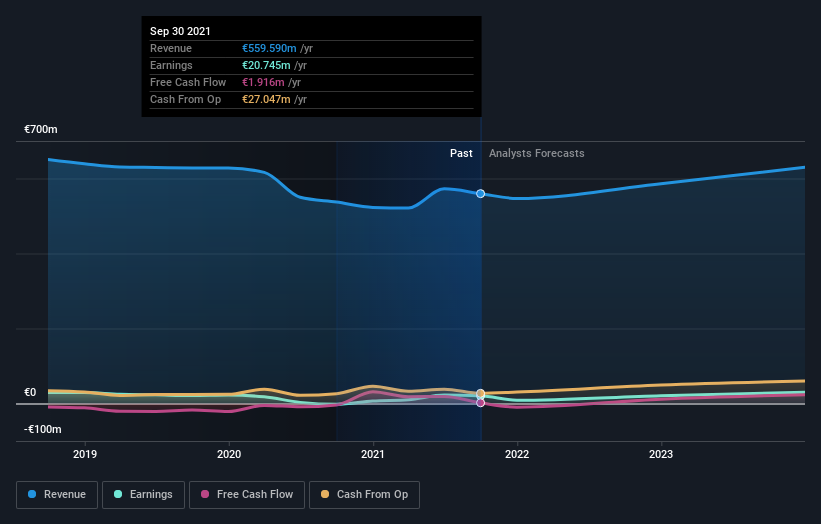
Task: Click the Revenue row label in tooltip
Action: click(x=171, y=48)
